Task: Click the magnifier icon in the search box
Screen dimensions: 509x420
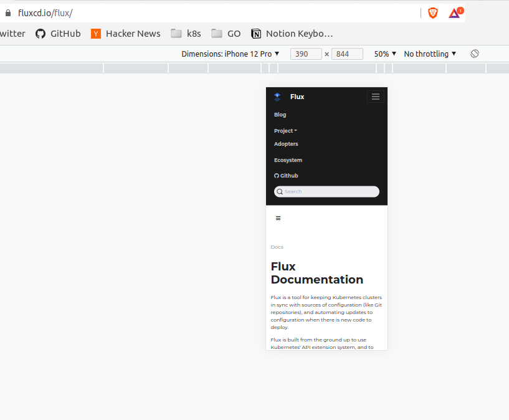Action: pyautogui.click(x=280, y=191)
